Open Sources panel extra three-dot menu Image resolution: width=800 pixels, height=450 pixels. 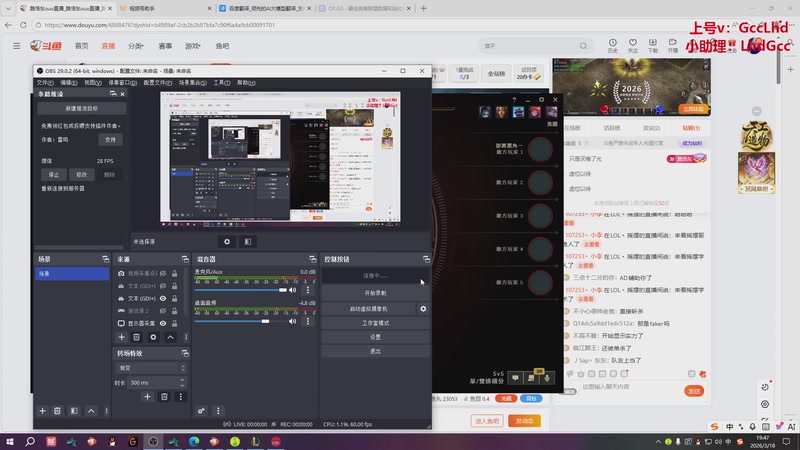[186, 337]
